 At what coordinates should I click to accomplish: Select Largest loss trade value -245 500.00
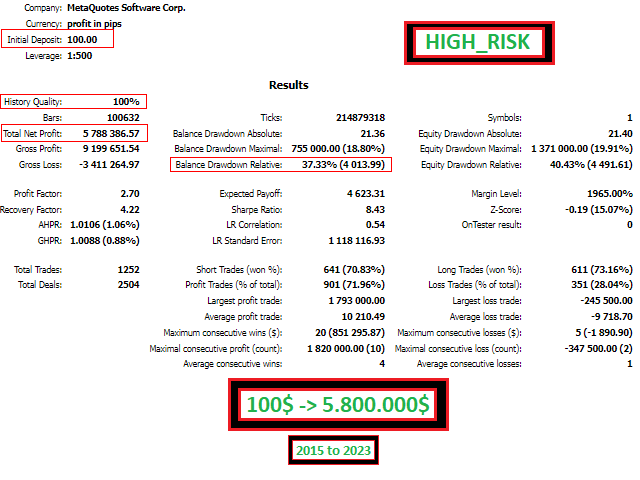tap(606, 300)
